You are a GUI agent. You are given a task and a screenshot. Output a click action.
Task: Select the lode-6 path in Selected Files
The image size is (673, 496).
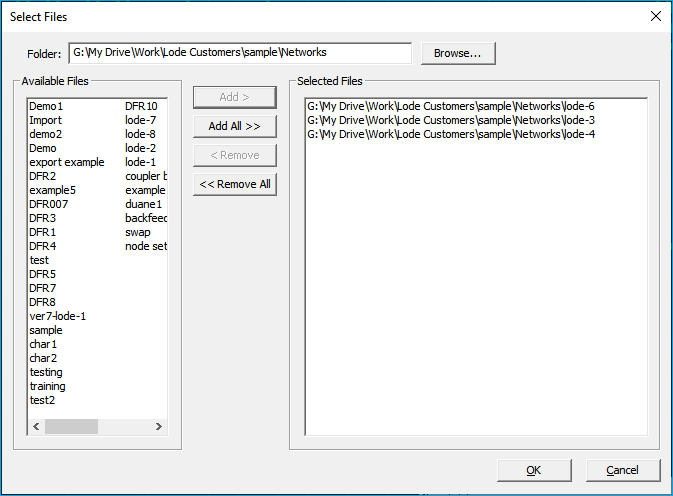(x=451, y=106)
